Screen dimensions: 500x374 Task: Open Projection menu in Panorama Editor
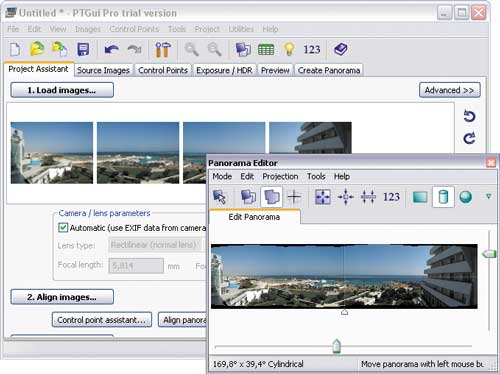click(x=280, y=176)
